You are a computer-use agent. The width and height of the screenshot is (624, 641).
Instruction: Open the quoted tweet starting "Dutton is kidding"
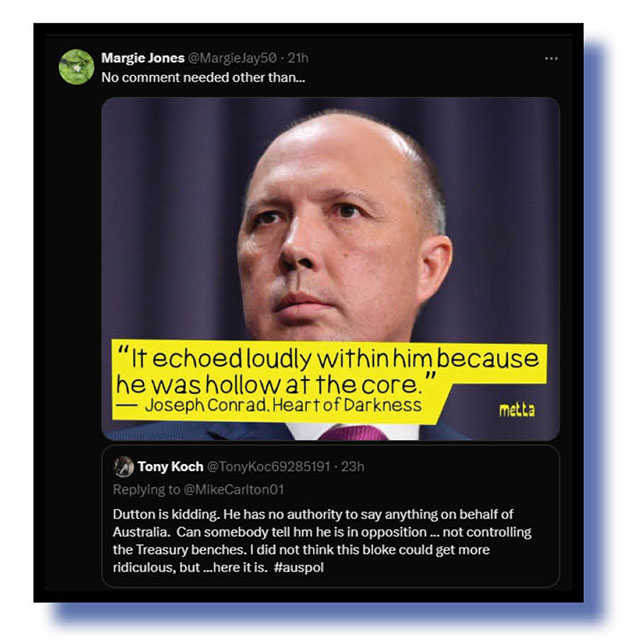pos(330,517)
